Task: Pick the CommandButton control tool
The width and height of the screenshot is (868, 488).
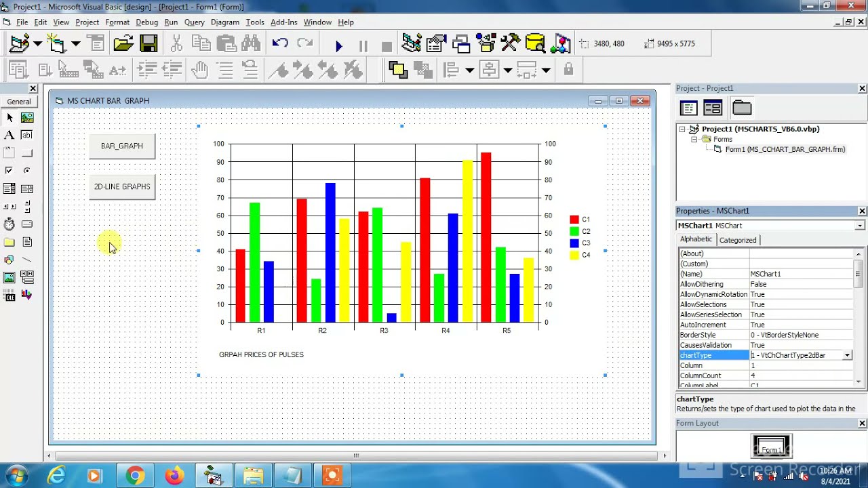Action: (27, 153)
